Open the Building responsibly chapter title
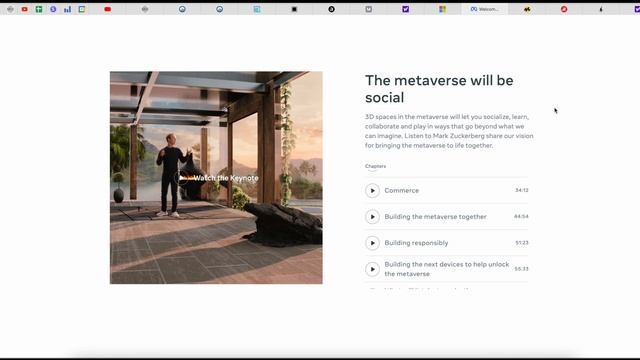Image resolution: width=640 pixels, height=360 pixels. 416,243
